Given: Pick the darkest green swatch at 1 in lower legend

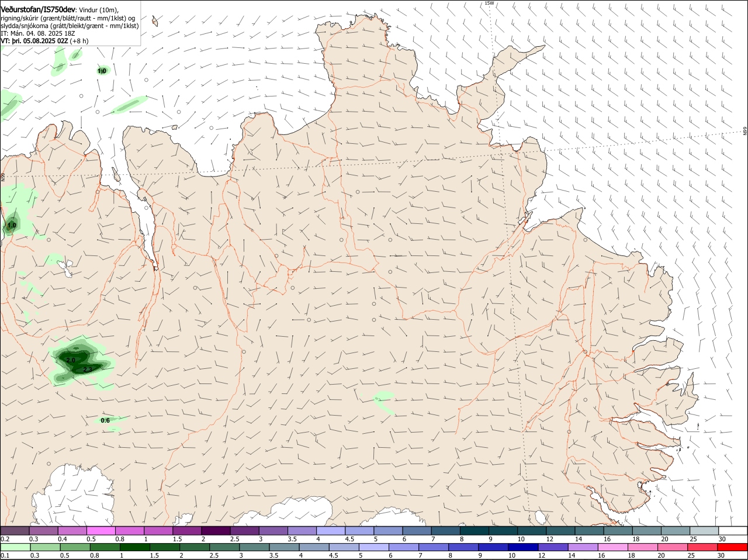Looking at the screenshot, I should 134,547.
